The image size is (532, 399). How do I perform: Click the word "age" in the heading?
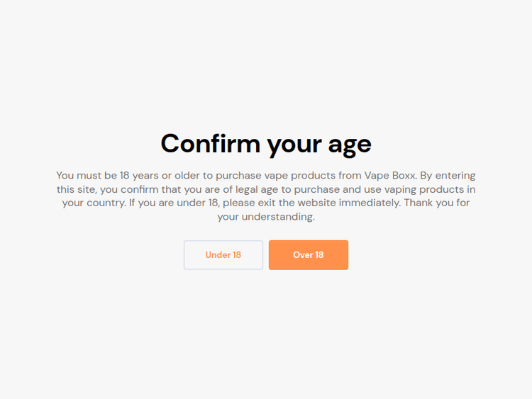348,145
